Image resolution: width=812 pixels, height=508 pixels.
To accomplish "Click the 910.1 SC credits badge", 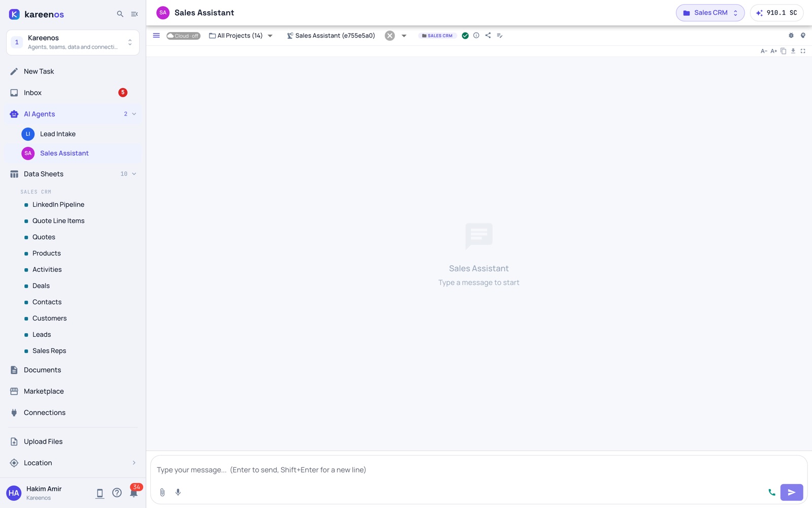I will pyautogui.click(x=776, y=13).
